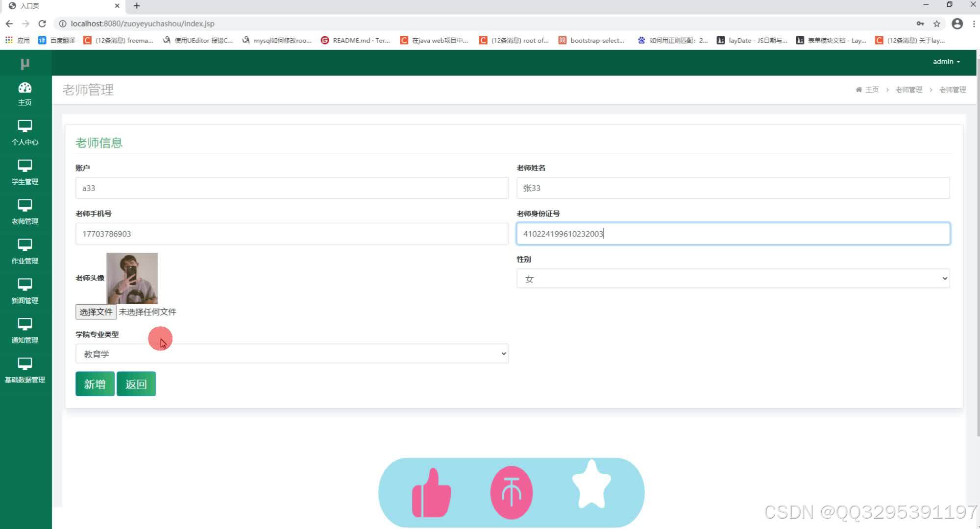Image resolution: width=980 pixels, height=529 pixels.
Task: Open the (12条消息) 关于lay... bookmark
Action: pos(910,40)
